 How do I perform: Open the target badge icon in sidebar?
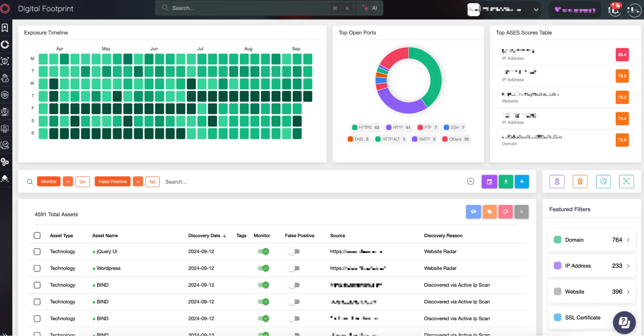5,95
